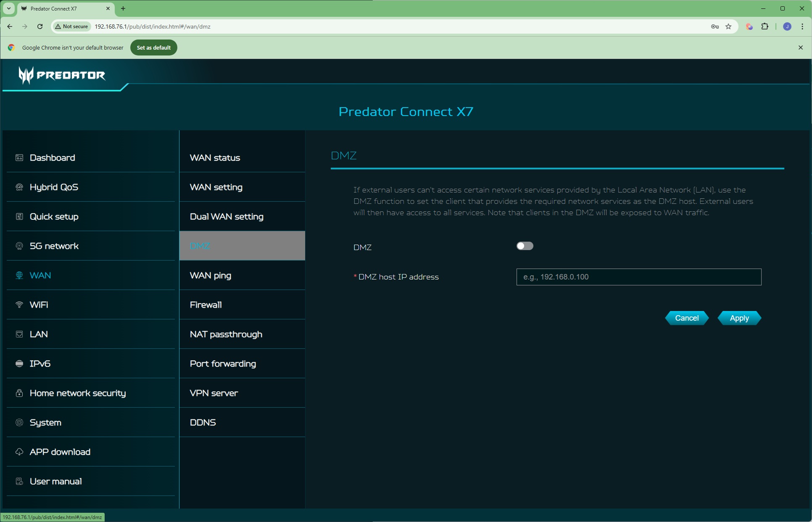Screen dimensions: 812x522
Task: Click the Dashboard icon in sidebar
Action: pos(19,158)
